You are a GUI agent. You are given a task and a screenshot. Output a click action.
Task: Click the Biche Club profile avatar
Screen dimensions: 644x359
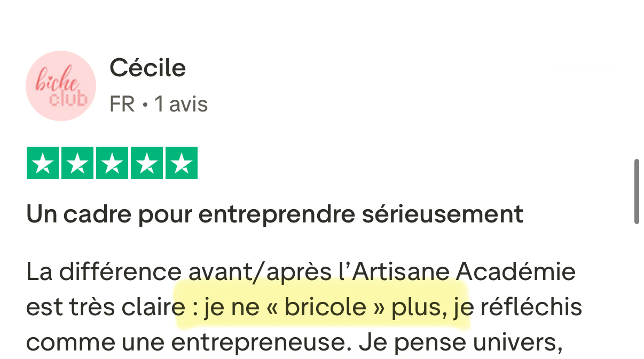click(x=61, y=86)
